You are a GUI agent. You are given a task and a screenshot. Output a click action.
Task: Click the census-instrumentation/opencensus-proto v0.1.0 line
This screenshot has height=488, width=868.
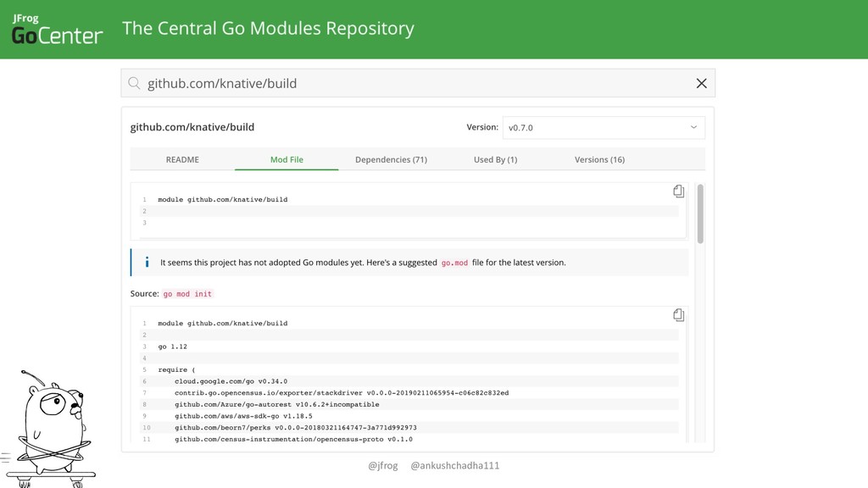(x=293, y=440)
